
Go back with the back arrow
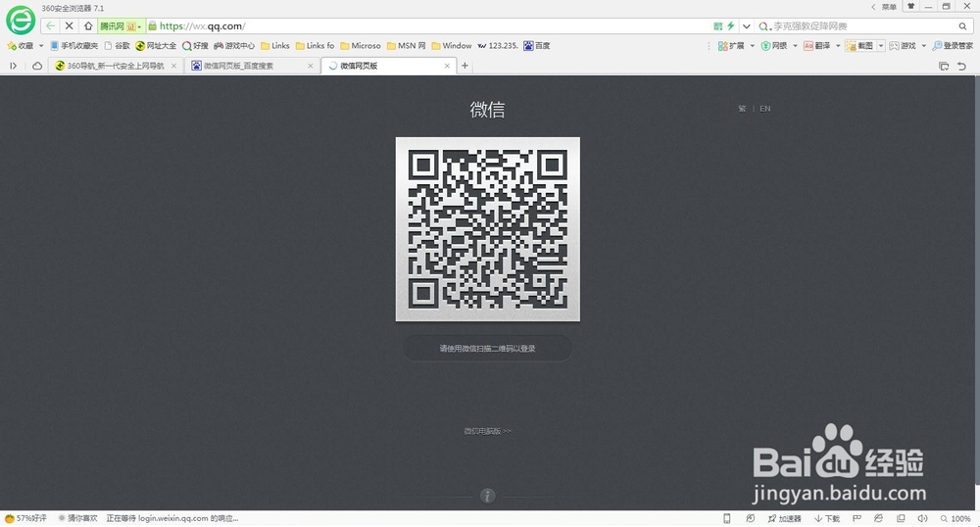pos(50,26)
